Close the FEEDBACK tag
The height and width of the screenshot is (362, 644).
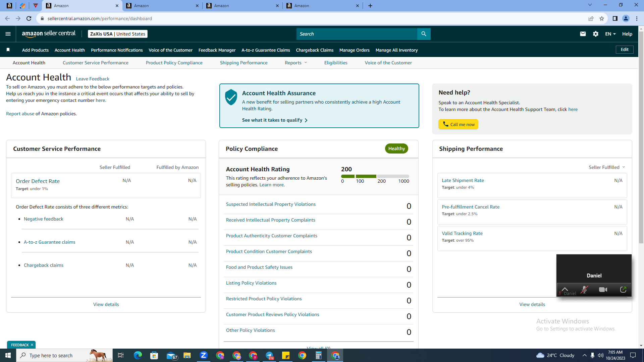32,345
